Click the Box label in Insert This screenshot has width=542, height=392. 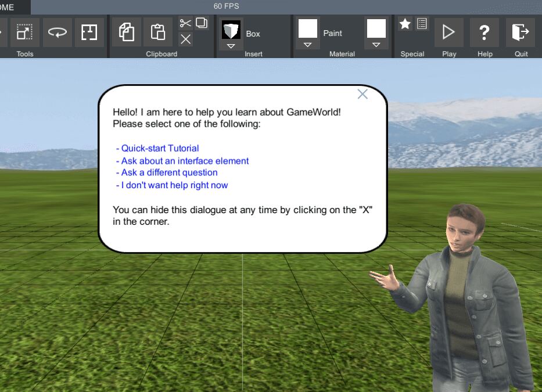tap(253, 34)
